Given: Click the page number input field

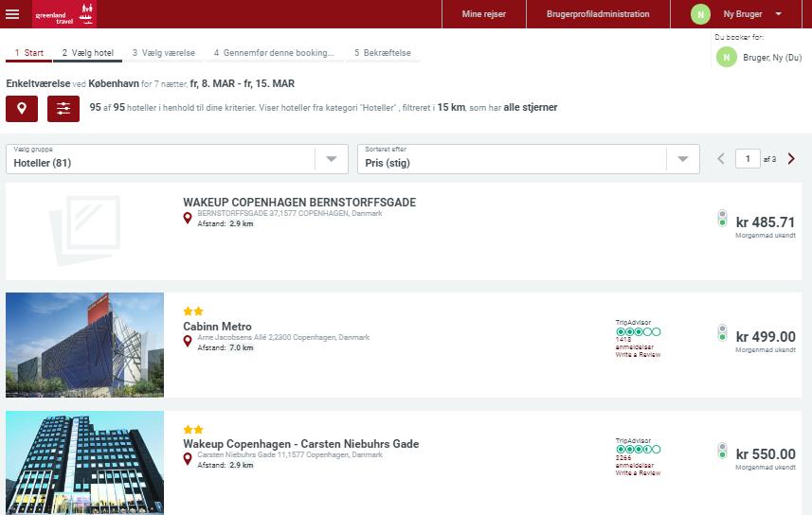Looking at the screenshot, I should (748, 159).
